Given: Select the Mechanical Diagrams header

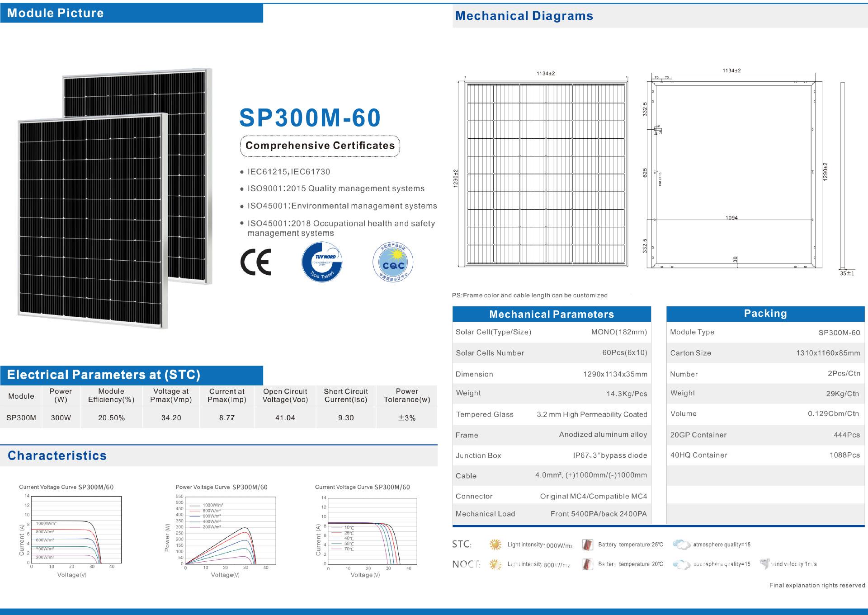Looking at the screenshot, I should (x=524, y=16).
